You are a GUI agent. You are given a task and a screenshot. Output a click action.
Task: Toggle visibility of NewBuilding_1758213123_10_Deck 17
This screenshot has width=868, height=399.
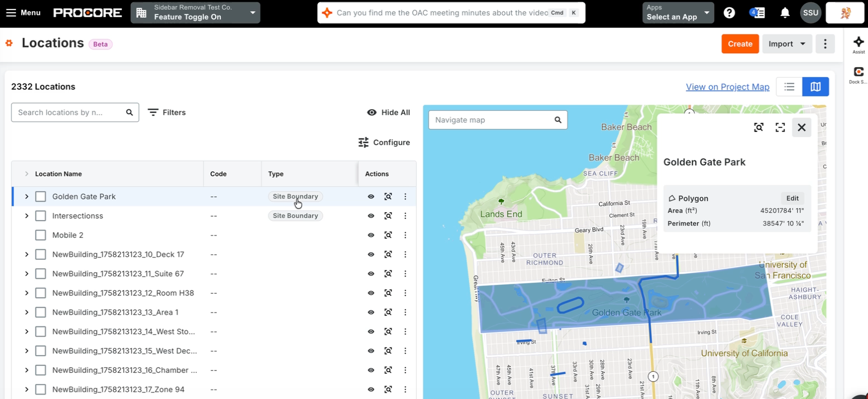click(371, 254)
